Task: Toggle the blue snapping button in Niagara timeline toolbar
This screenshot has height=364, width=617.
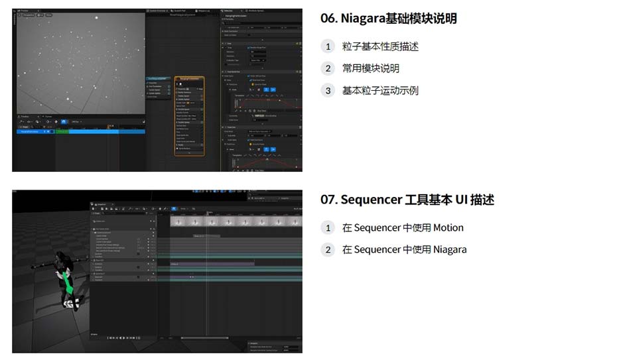Action: click(63, 122)
